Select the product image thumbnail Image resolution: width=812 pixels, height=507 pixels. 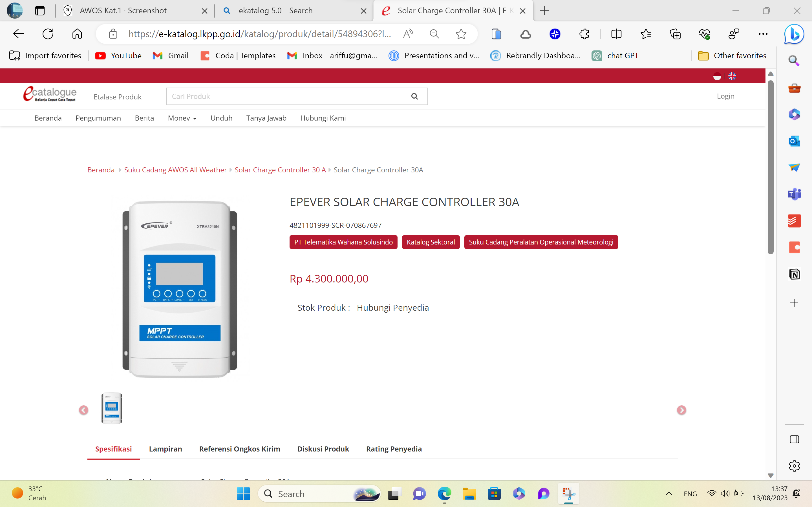click(112, 408)
